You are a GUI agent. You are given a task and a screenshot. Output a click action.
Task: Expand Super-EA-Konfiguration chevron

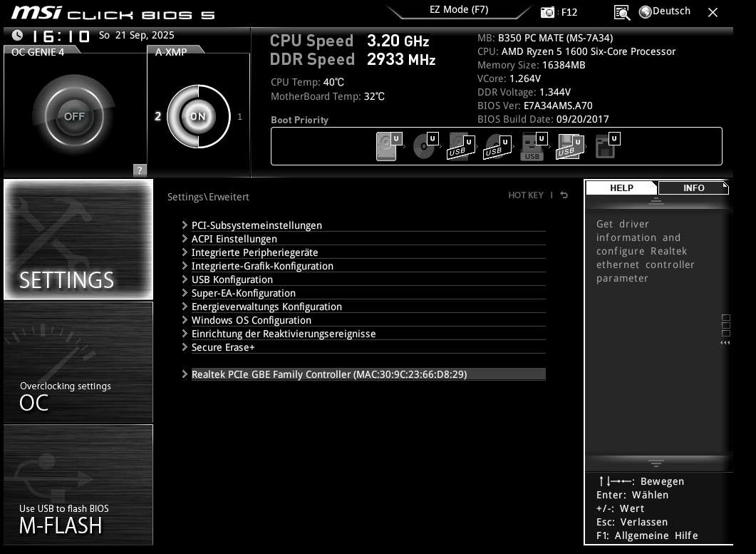185,292
